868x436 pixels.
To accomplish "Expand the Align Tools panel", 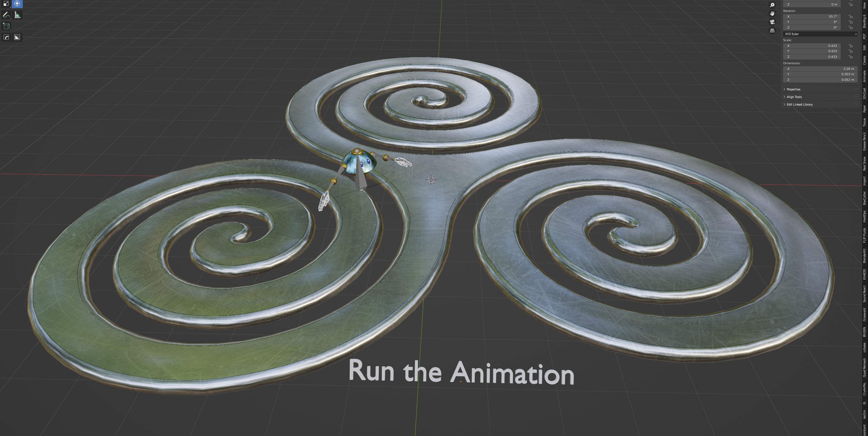I will tap(794, 97).
